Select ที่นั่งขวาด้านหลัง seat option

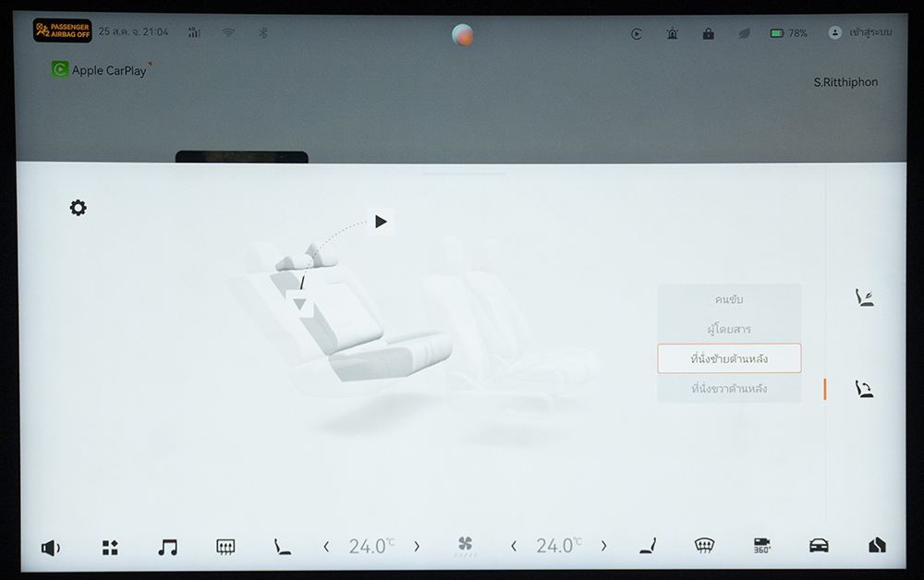click(729, 389)
